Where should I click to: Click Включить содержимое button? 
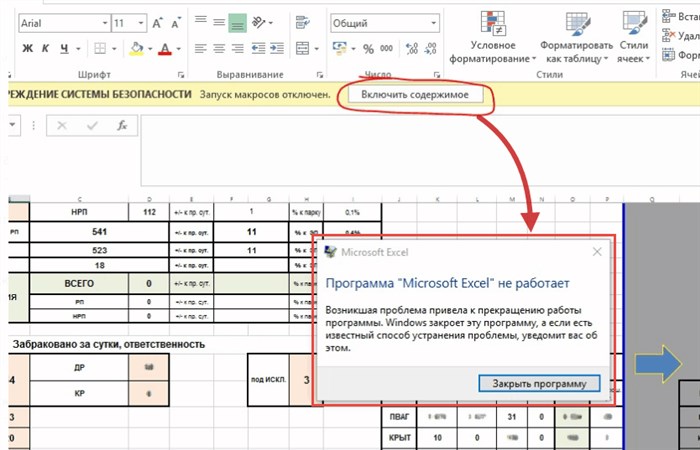coord(415,94)
